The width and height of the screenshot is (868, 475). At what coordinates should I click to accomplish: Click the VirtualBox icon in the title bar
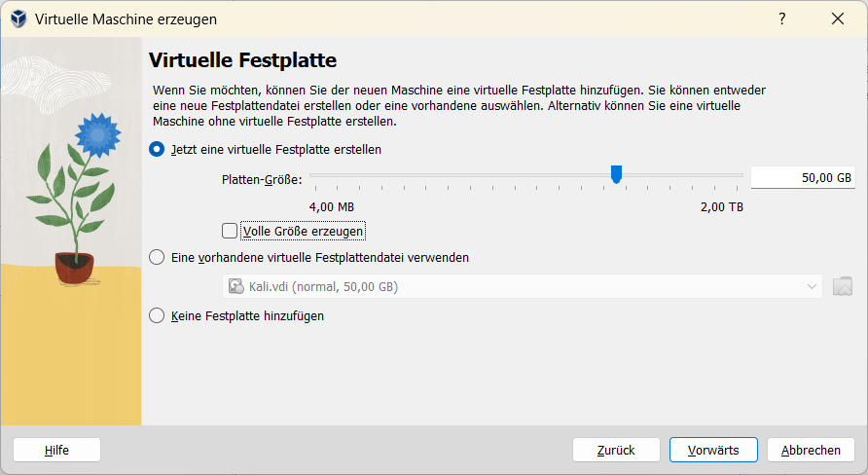[x=18, y=19]
